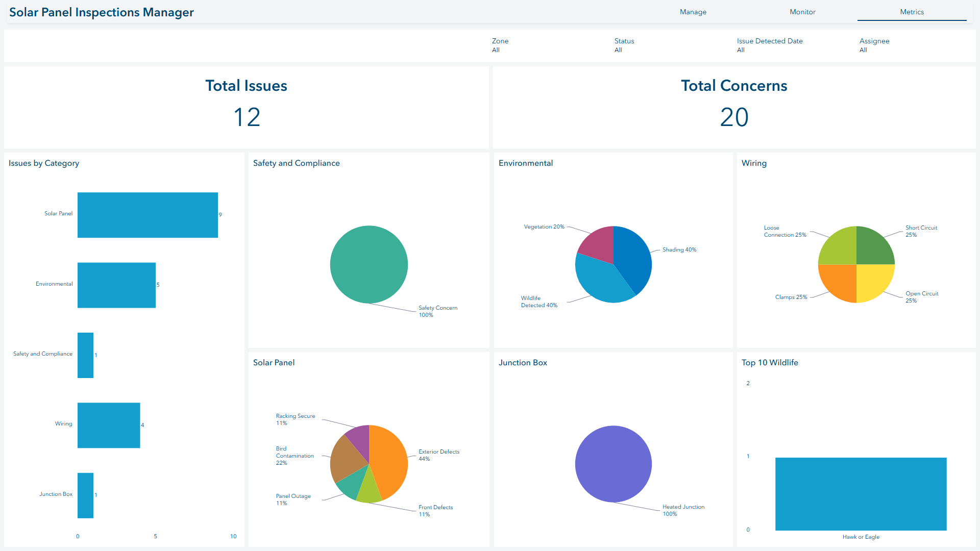980x551 pixels.
Task: Select the Loose Connection pie slice
Action: [x=840, y=247]
